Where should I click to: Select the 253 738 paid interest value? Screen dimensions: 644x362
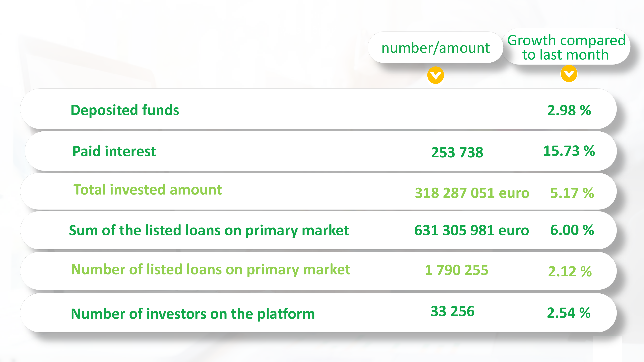pyautogui.click(x=457, y=152)
